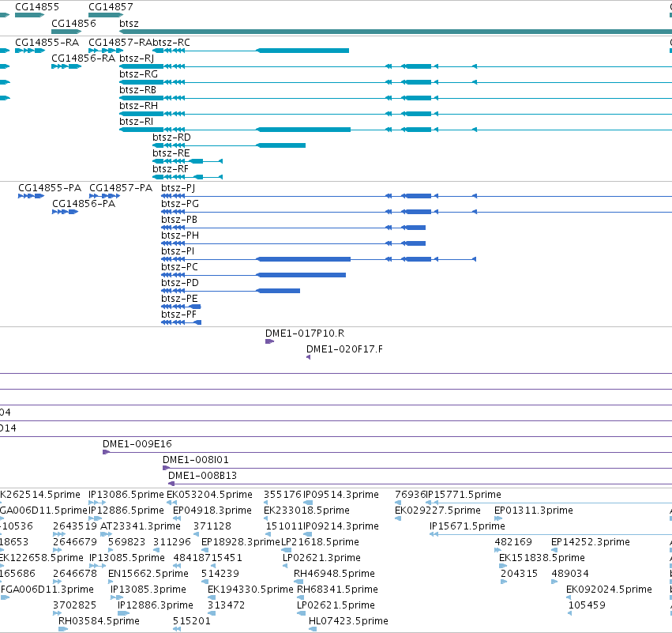Click the RH68341.5prime EST label
This screenshot has width=672, height=633.
(338, 590)
